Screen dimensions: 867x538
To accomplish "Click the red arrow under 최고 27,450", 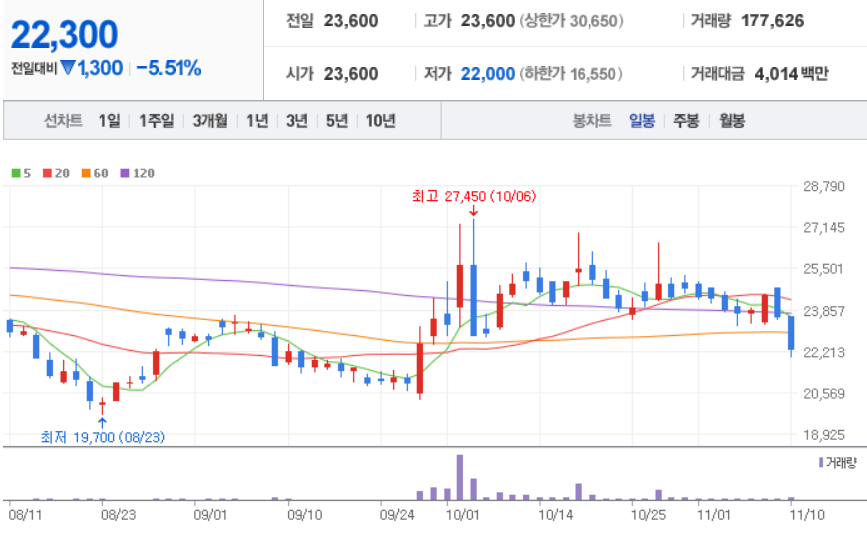I will coord(473,211).
